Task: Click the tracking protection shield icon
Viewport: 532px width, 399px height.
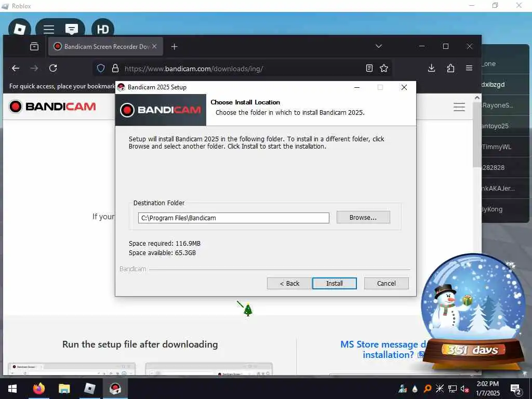Action: point(101,68)
